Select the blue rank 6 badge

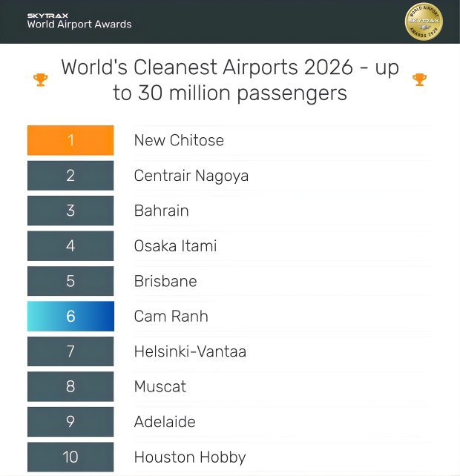point(70,316)
